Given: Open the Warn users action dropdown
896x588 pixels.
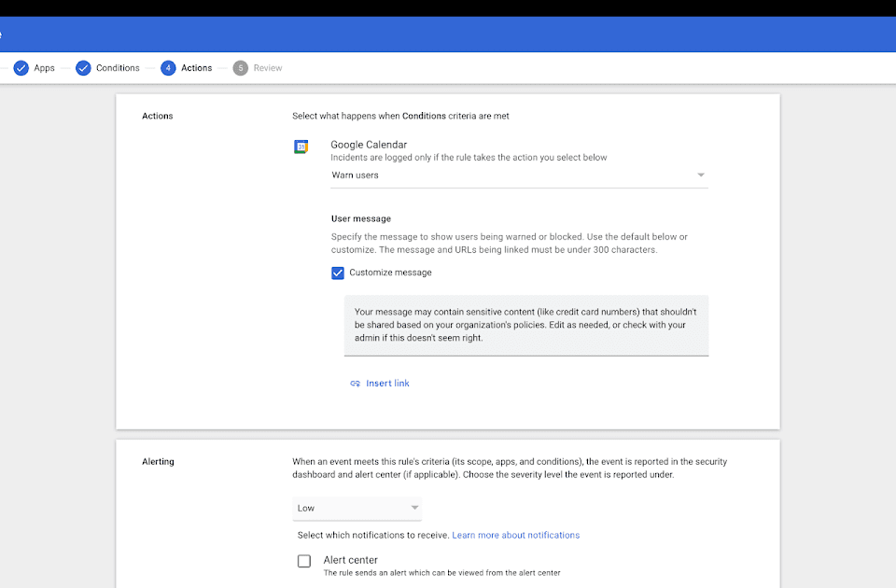Looking at the screenshot, I should pos(518,175).
